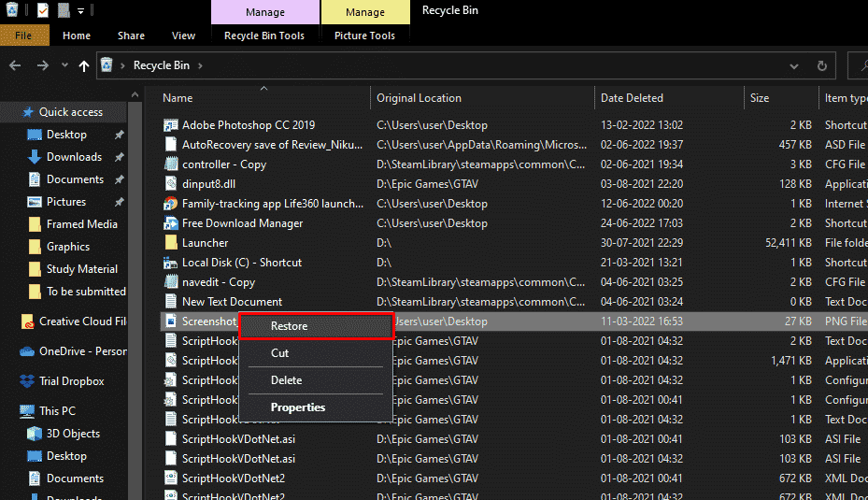Viewport: 868px width, 500px height.
Task: Click the pin icon next to Downloads
Action: pos(119,157)
